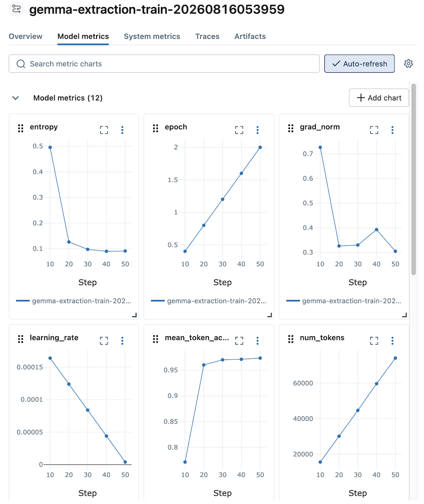
Task: Open the Artifacts tab
Action: coord(250,36)
